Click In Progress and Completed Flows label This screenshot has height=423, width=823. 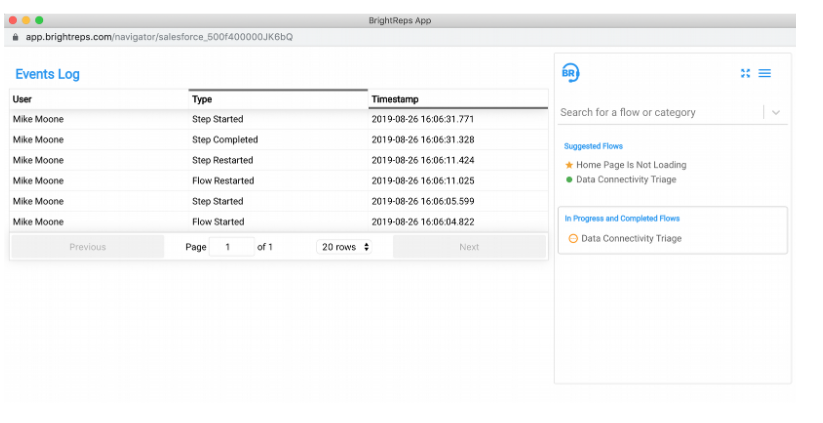point(622,218)
